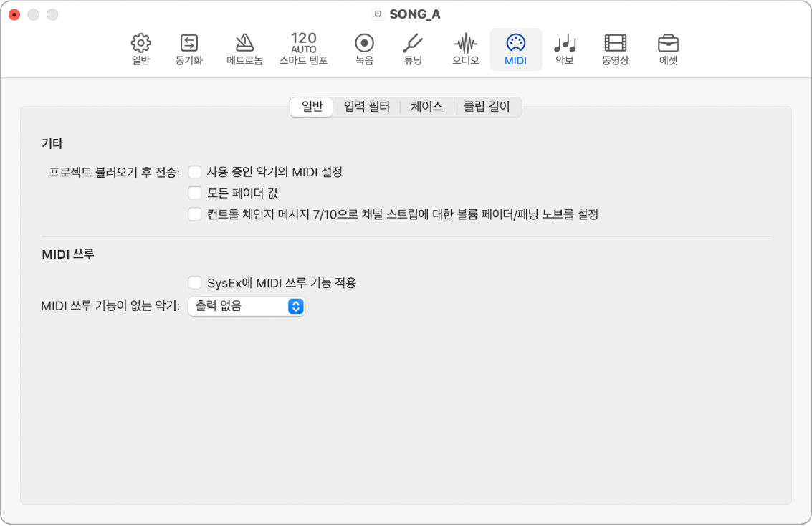Enable SysEx에 MIDI 쓰루 기능 적용
The height and width of the screenshot is (526, 812).
(x=194, y=282)
